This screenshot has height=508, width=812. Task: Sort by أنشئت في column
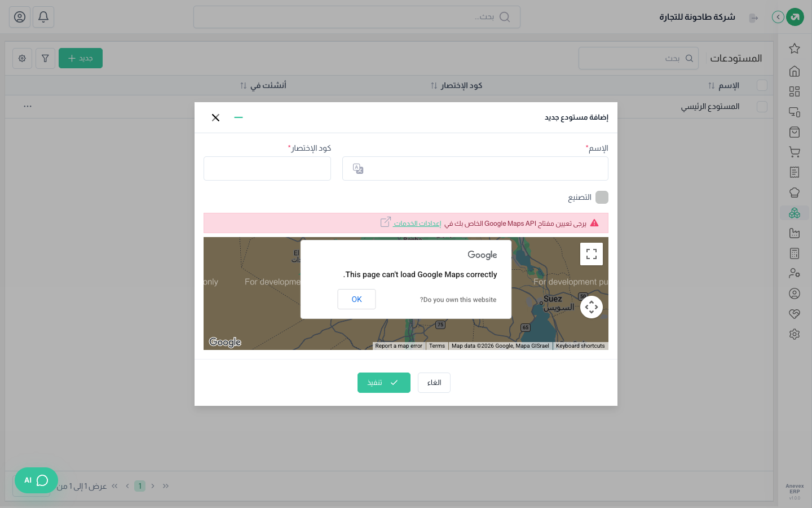[x=244, y=86]
